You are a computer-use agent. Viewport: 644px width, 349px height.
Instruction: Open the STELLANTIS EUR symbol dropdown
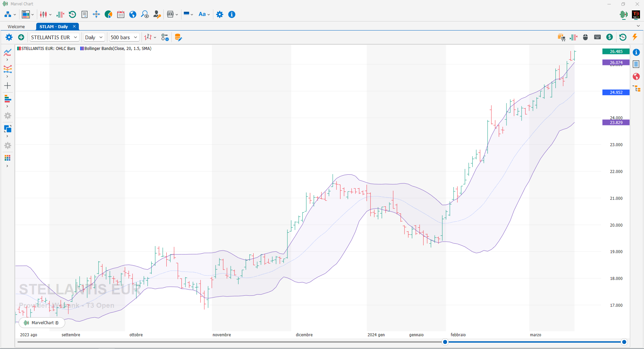(54, 37)
